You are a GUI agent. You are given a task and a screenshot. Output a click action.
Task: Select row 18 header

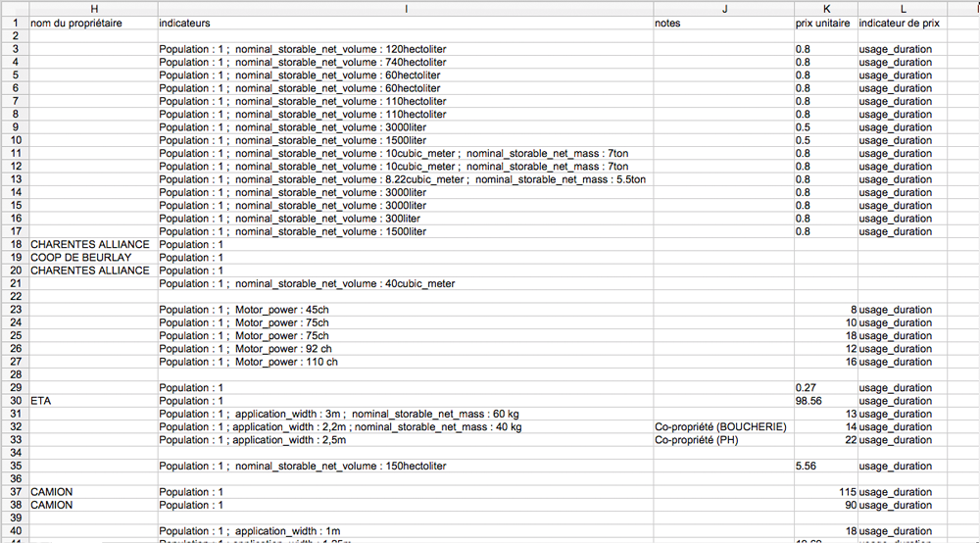[x=15, y=244]
